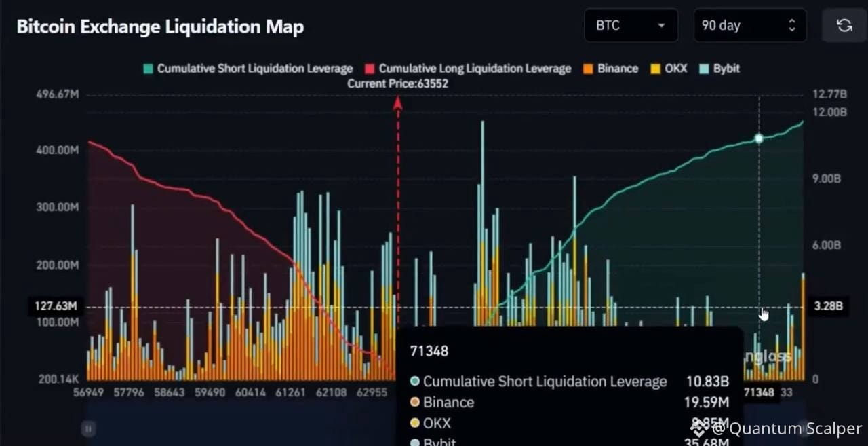Click the tooltip Binance value 19.59M
Viewport: 868px width, 446px height.
click(707, 402)
